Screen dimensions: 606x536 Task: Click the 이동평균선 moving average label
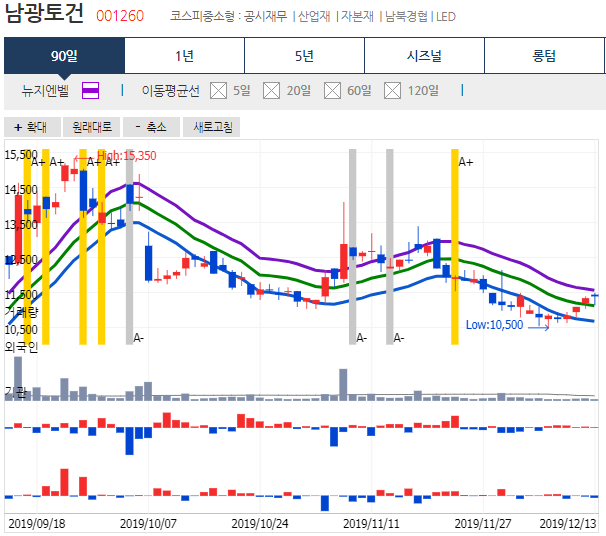pos(170,91)
